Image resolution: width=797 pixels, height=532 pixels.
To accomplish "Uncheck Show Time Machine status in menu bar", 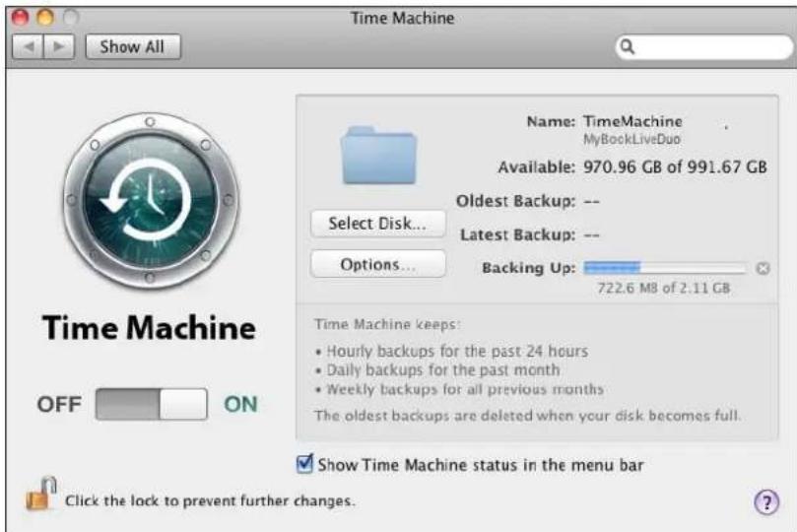I will [304, 464].
